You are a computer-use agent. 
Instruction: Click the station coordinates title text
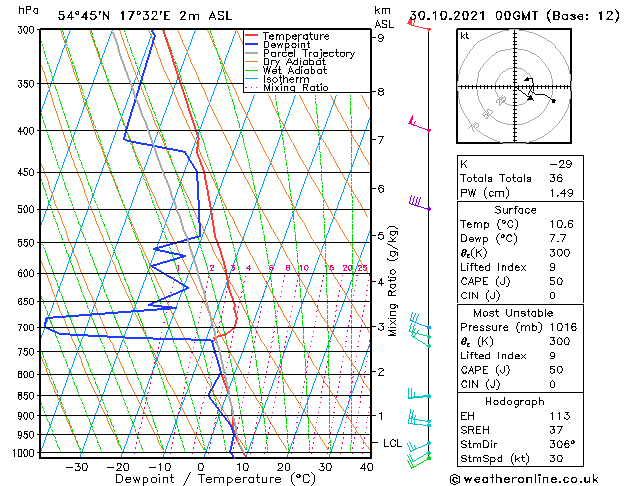tap(145, 16)
